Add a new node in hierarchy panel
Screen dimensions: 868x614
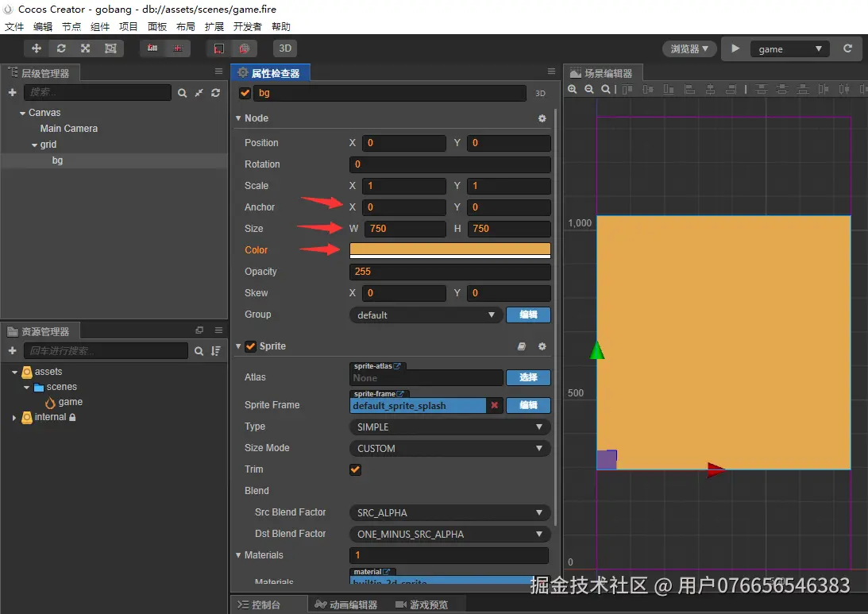point(12,92)
